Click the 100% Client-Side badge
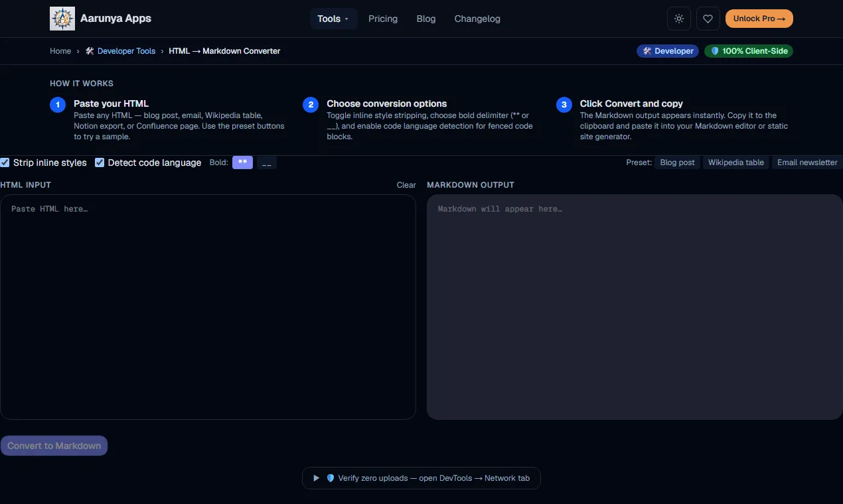 click(749, 51)
